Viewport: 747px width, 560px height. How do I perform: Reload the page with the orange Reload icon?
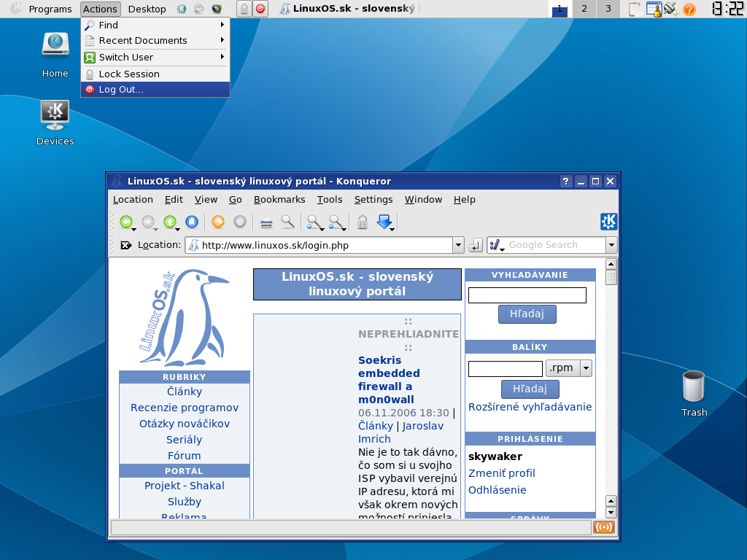[218, 222]
